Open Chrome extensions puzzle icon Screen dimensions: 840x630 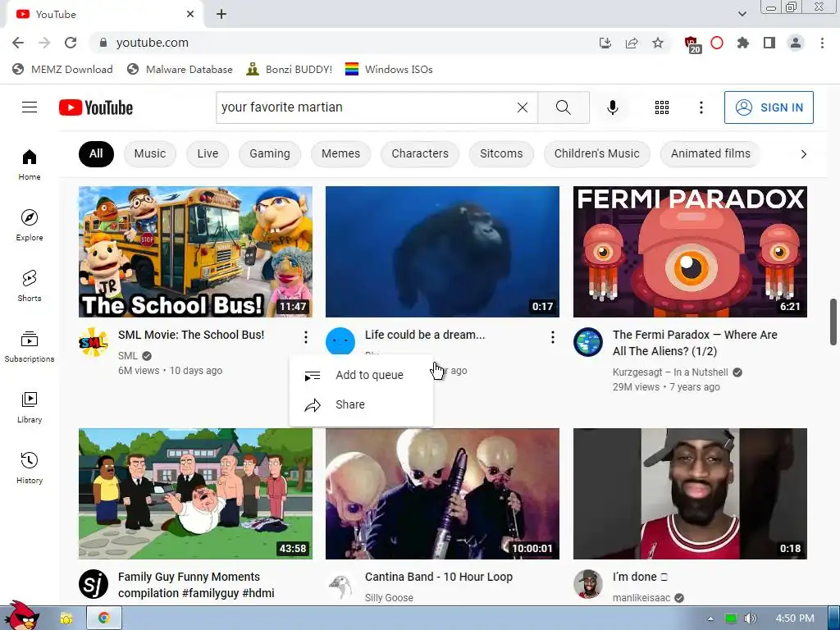pos(742,43)
